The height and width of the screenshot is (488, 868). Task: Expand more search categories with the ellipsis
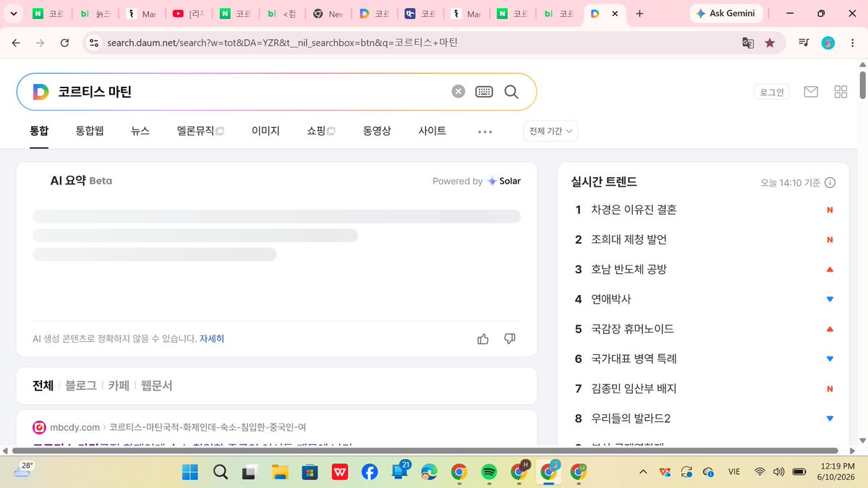[485, 132]
